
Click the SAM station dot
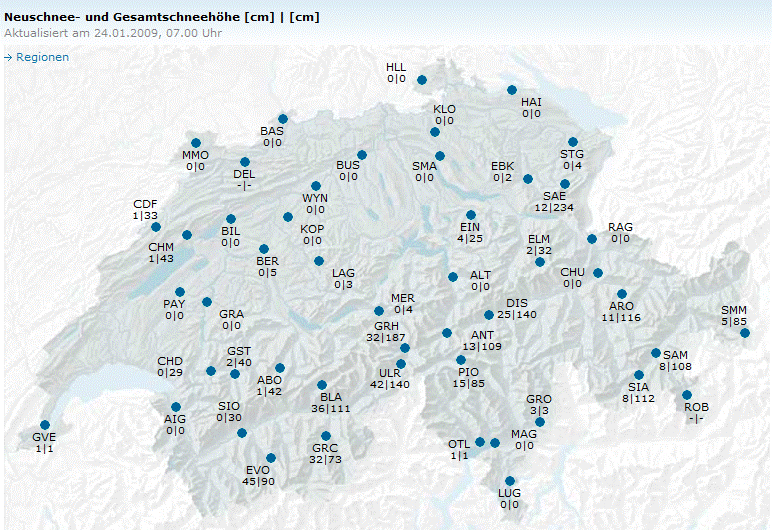[x=656, y=353]
